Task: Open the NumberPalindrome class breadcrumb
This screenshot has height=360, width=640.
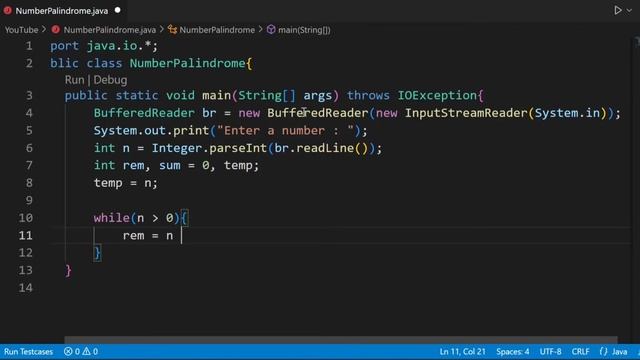Action: (217, 30)
